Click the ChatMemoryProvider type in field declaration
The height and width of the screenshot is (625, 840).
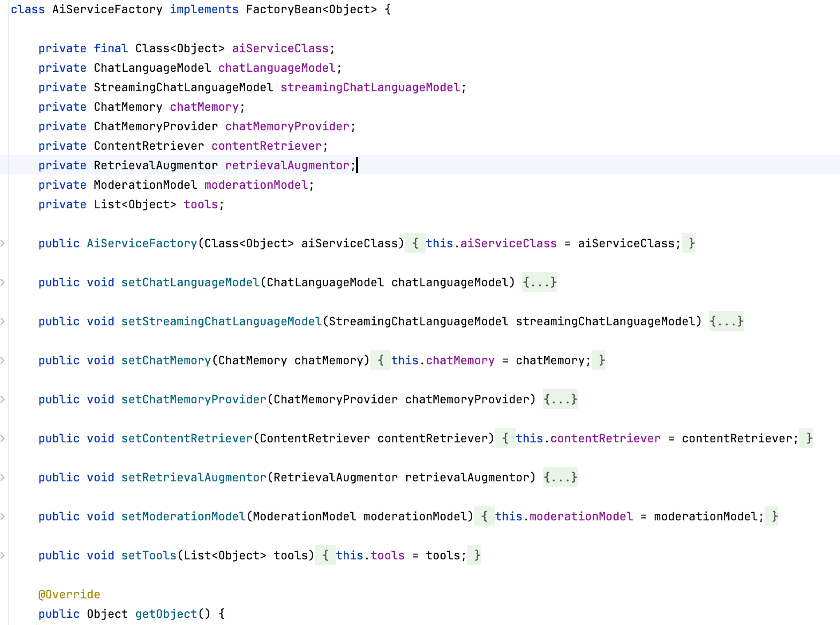point(156,126)
